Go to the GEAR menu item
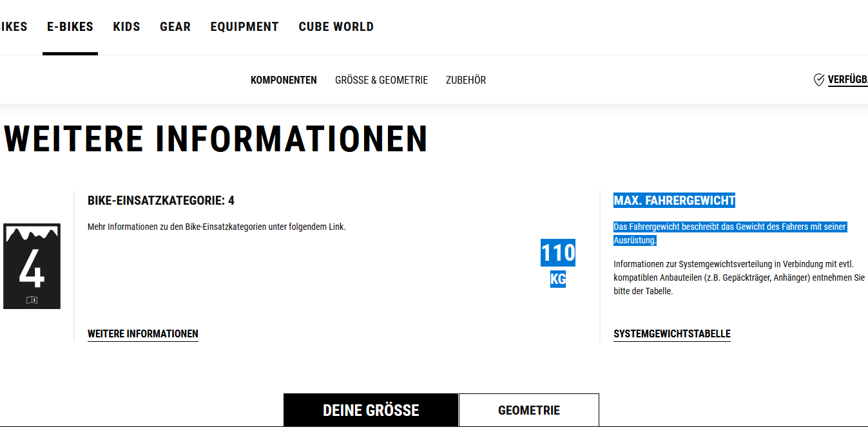Image resolution: width=868 pixels, height=432 pixels. [175, 27]
